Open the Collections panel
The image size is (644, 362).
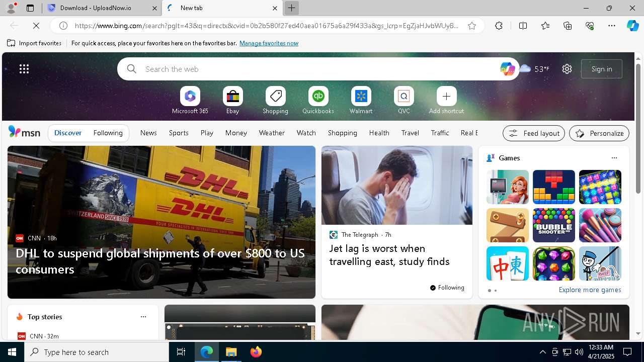(x=568, y=26)
